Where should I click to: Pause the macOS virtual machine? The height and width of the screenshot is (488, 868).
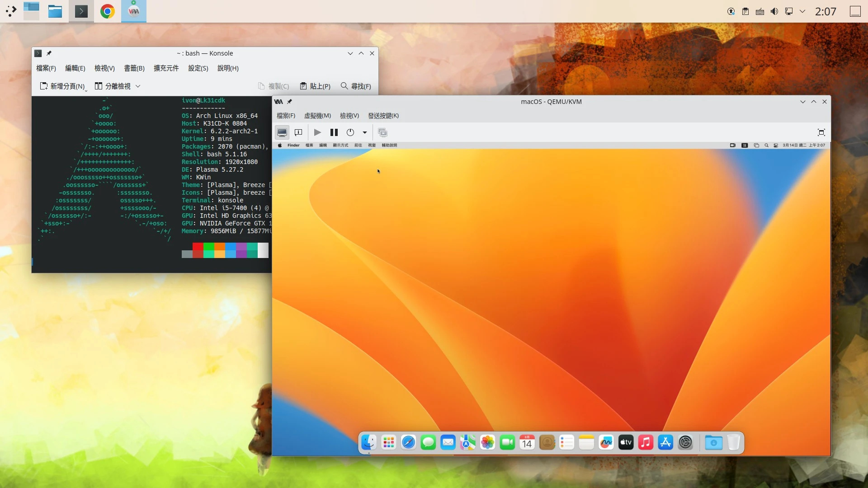click(x=334, y=132)
